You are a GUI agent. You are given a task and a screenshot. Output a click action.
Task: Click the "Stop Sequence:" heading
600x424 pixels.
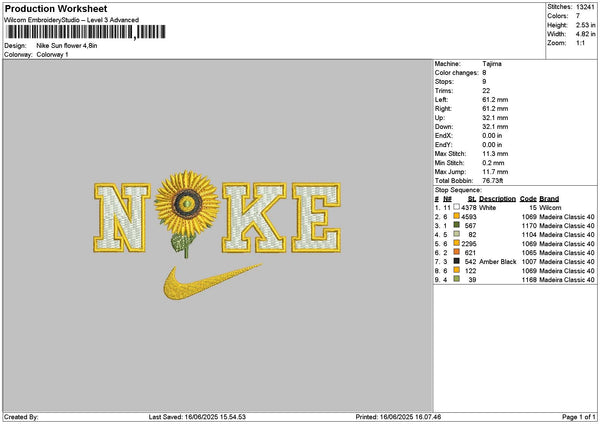point(458,190)
